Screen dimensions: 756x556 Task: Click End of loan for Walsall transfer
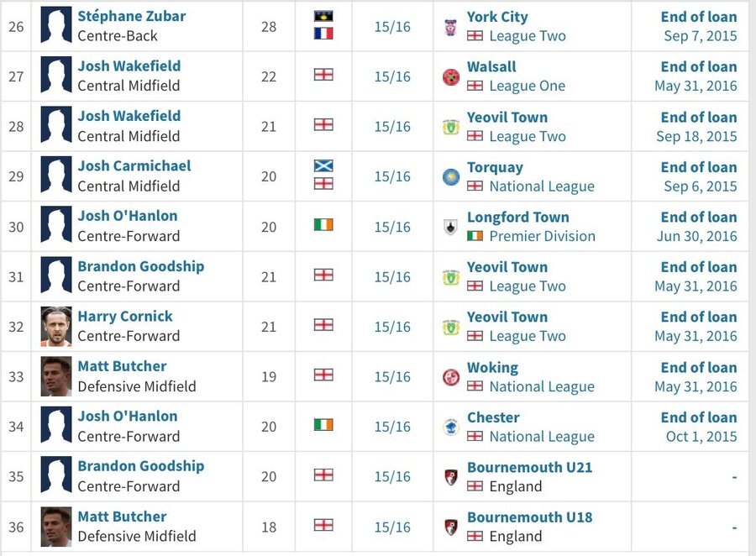click(x=699, y=66)
